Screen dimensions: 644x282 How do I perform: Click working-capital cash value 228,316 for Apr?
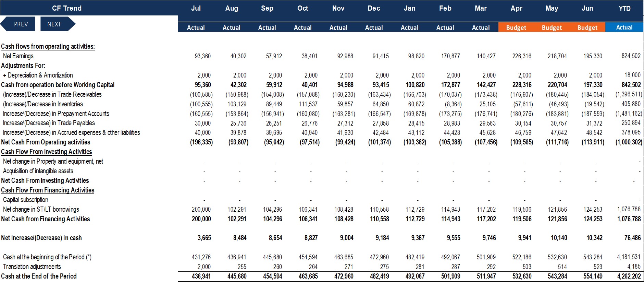click(522, 85)
